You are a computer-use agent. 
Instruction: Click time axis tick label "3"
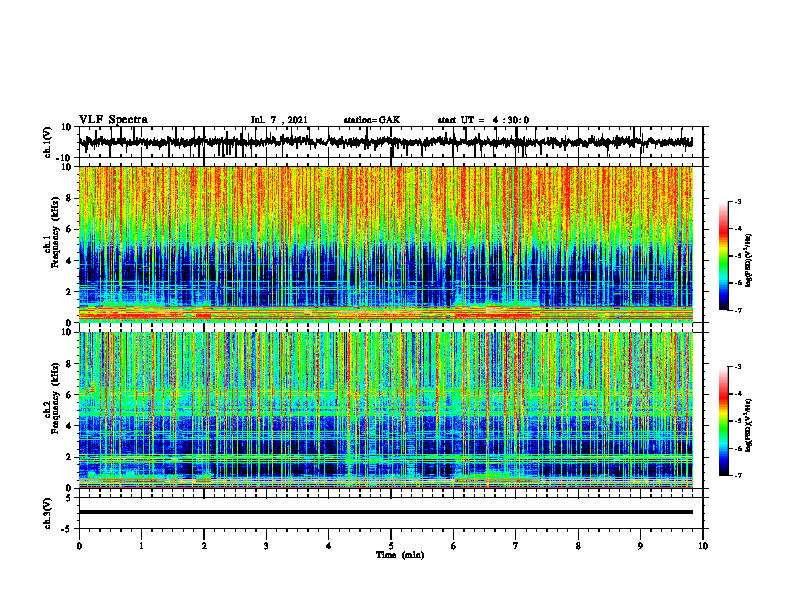click(266, 546)
